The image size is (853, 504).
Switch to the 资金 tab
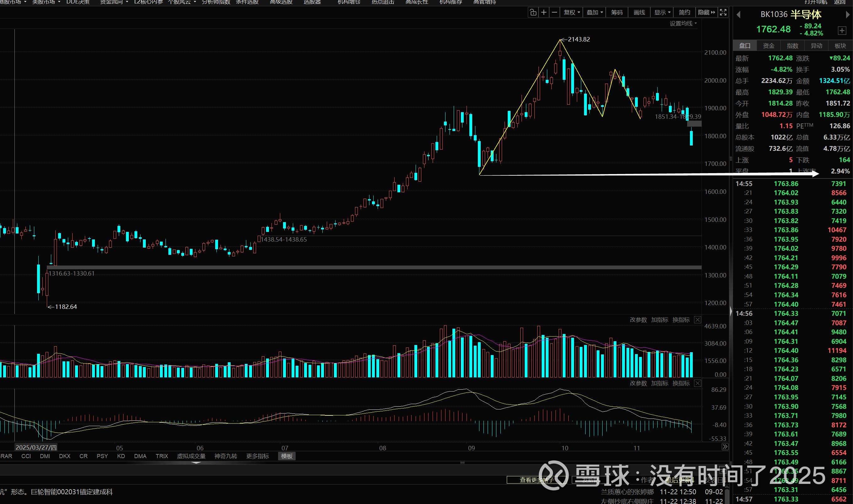click(768, 46)
